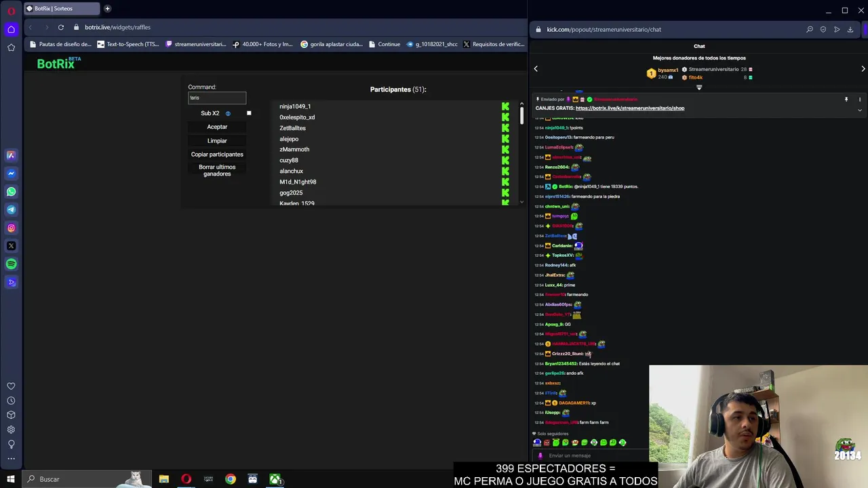Open Instagram in Opera sidebar
The height and width of the screenshot is (488, 868).
[x=11, y=228]
